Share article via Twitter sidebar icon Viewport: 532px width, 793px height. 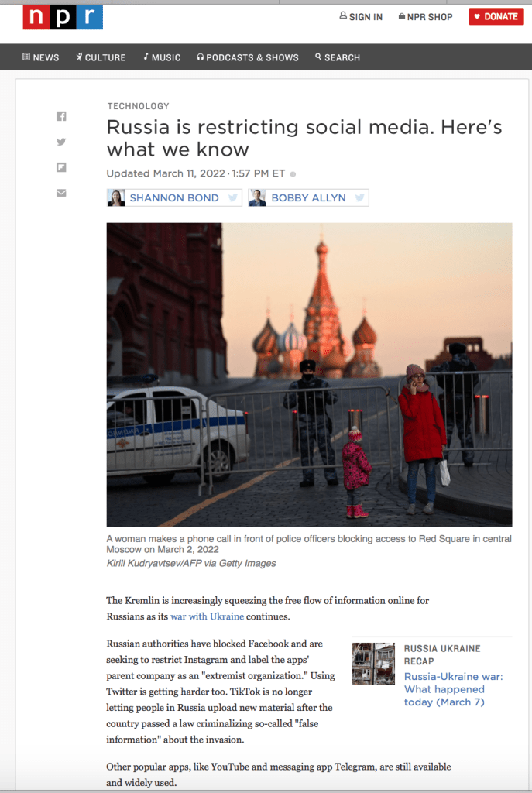(61, 142)
